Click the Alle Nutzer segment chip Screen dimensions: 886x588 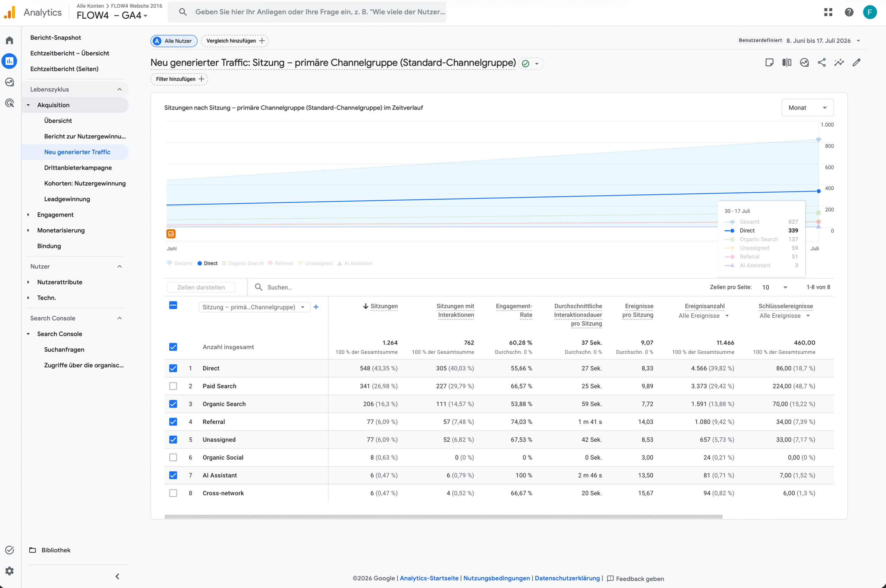tap(174, 41)
